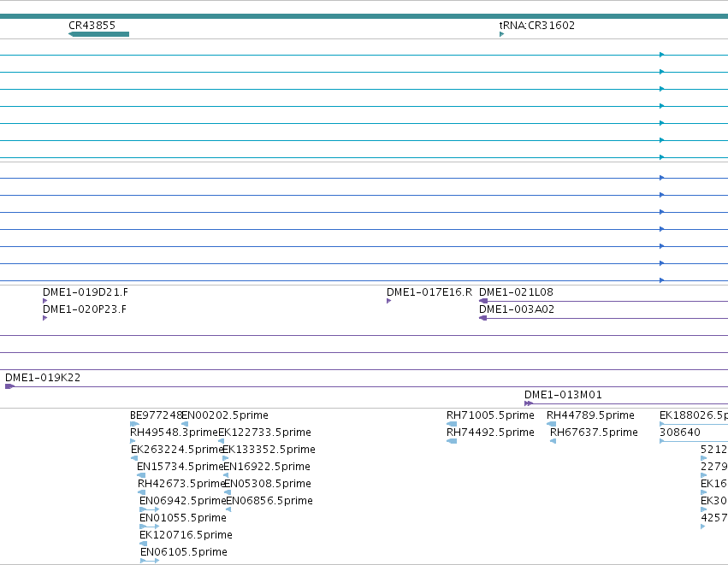This screenshot has width=728, height=565.
Task: Click the DME1-021L08 label
Action: coord(517,291)
